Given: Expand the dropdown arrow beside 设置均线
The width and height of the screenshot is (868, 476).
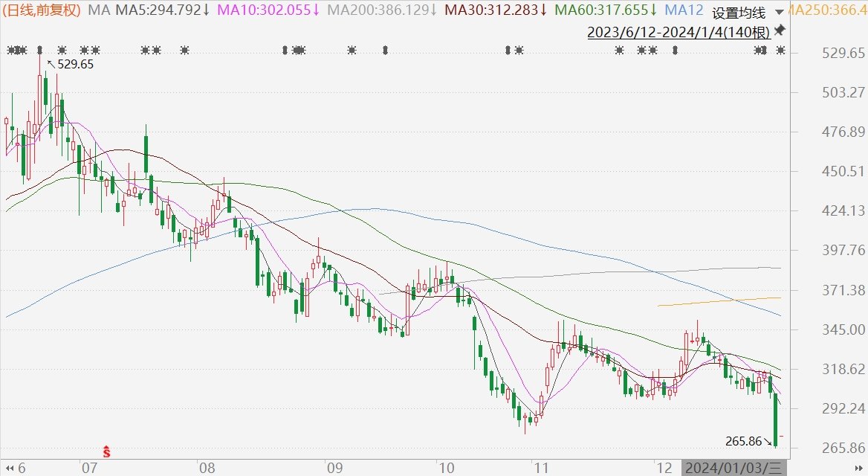Looking at the screenshot, I should click(777, 13).
